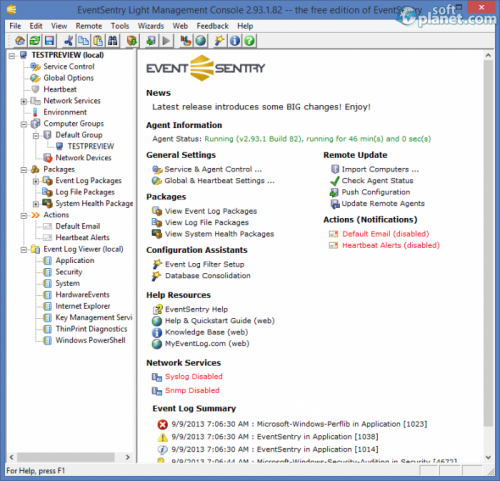500x481 pixels.
Task: Open Global & Heartbeat Settings link
Action: click(219, 181)
